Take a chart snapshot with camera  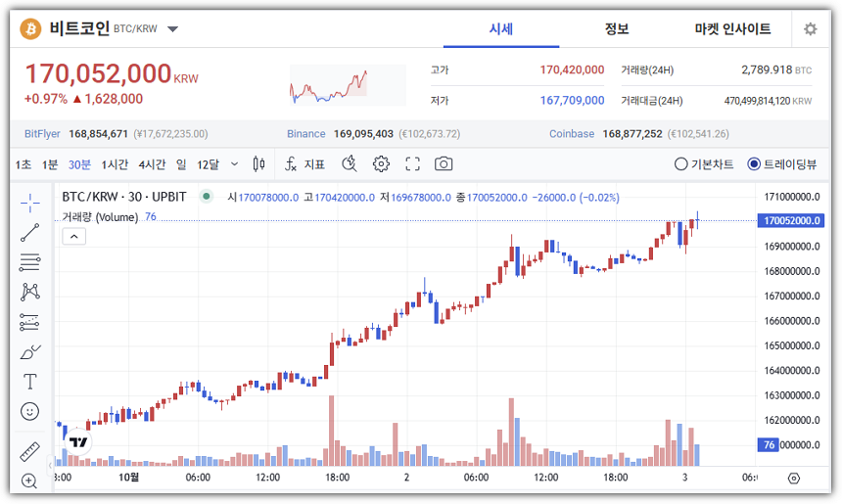(x=444, y=164)
